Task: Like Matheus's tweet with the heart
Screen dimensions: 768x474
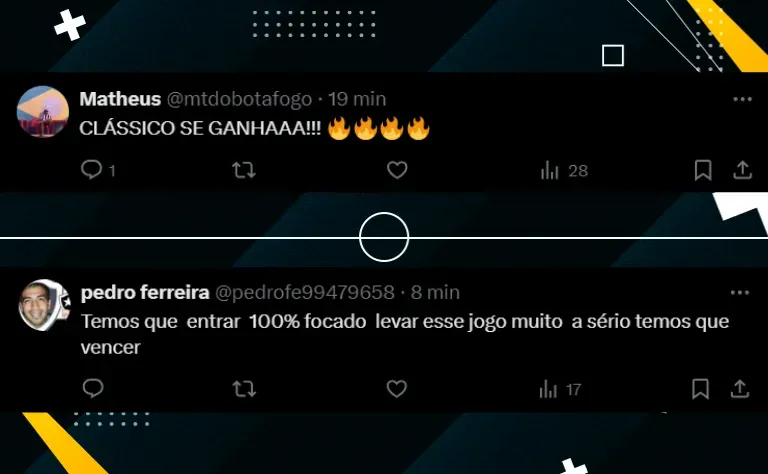Action: [397, 170]
